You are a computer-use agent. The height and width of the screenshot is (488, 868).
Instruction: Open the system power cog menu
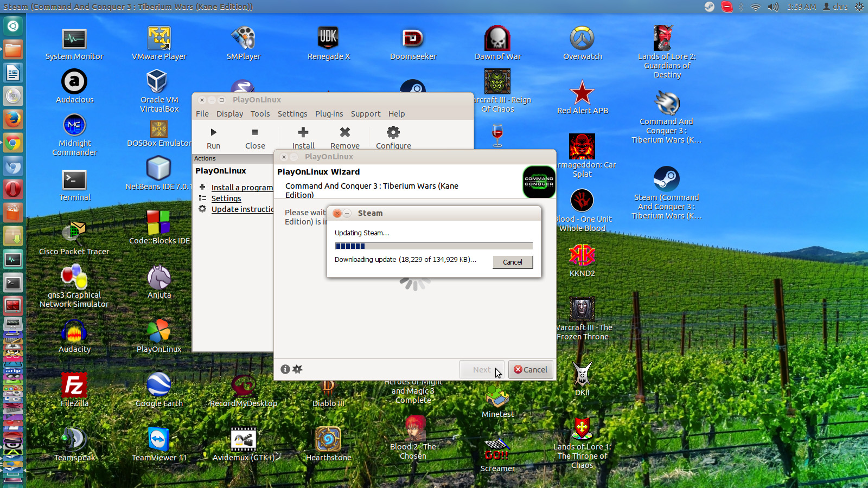[859, 7]
